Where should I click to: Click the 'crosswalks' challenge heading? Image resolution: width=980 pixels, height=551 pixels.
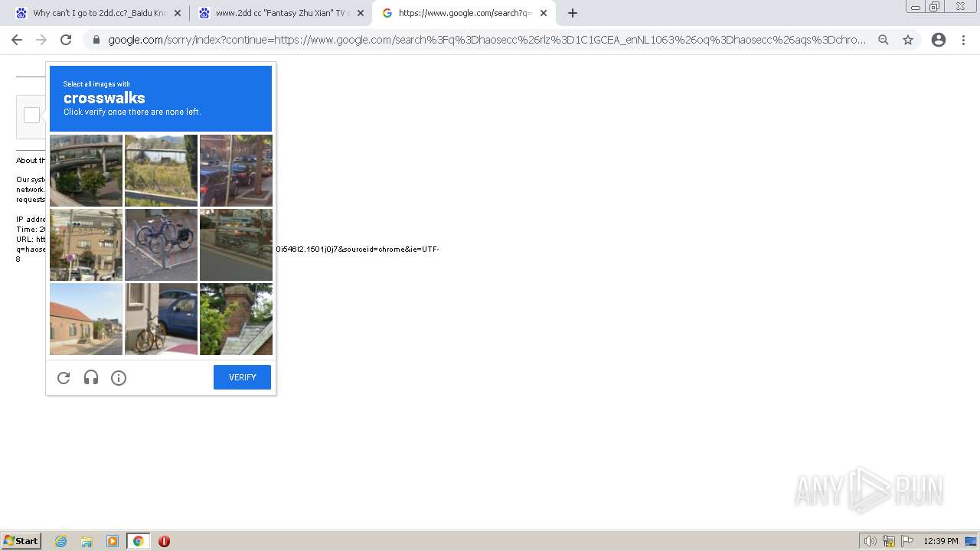pos(104,98)
